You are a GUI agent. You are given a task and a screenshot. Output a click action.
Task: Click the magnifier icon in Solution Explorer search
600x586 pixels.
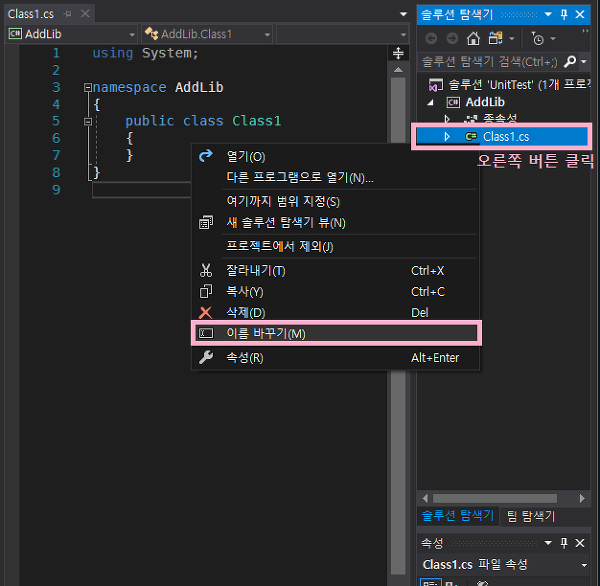570,61
